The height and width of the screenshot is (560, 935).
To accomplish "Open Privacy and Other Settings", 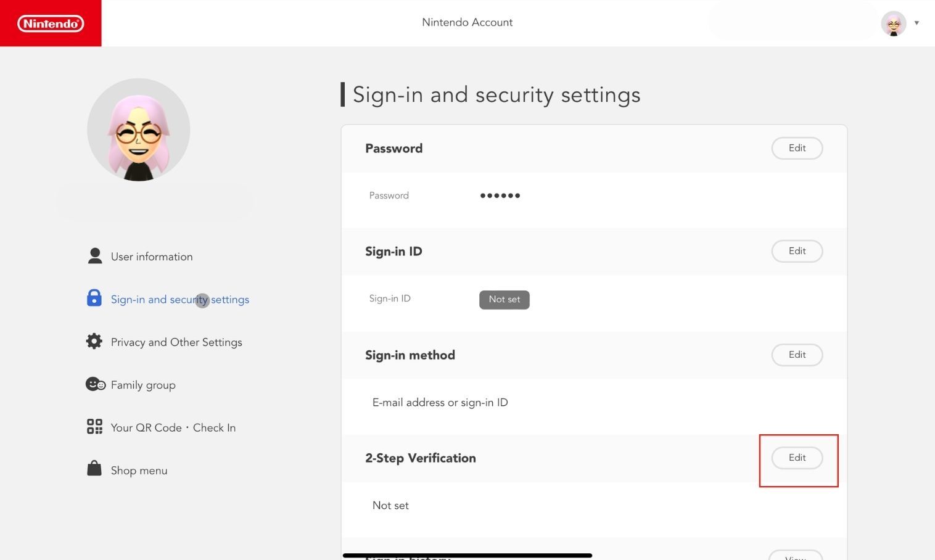I will tap(176, 342).
